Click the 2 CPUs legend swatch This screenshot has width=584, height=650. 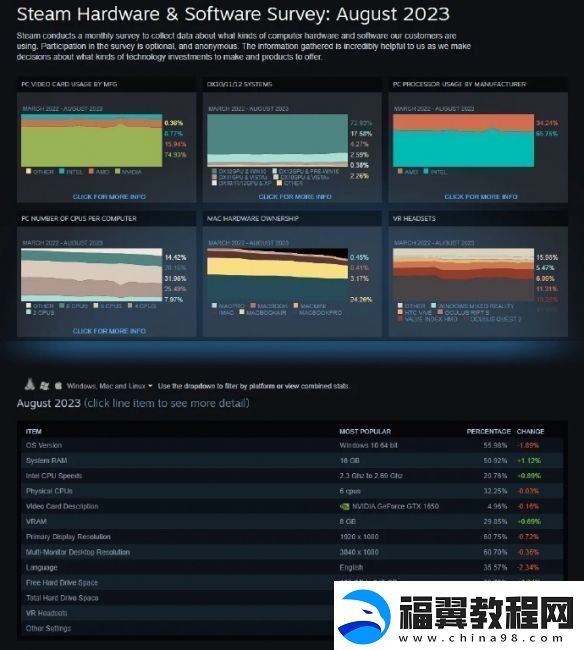[29, 312]
